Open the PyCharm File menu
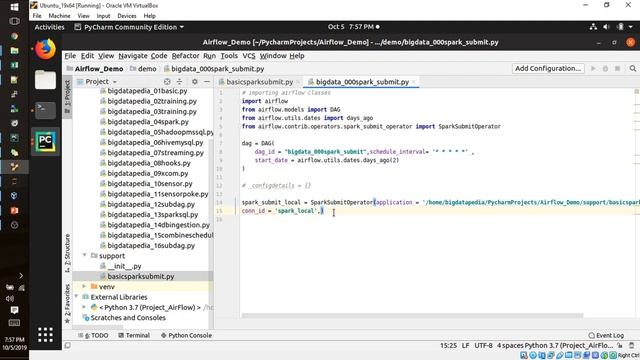Screen dimensions: 640x360 [70, 56]
